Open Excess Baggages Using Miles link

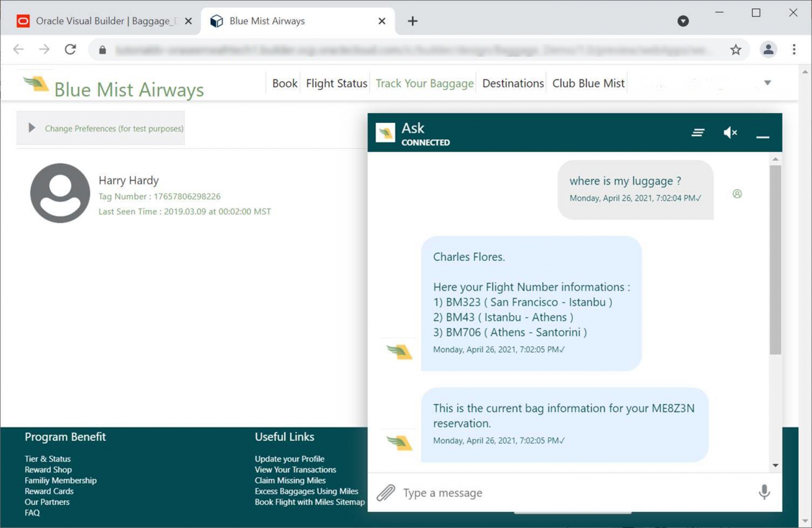(x=306, y=491)
